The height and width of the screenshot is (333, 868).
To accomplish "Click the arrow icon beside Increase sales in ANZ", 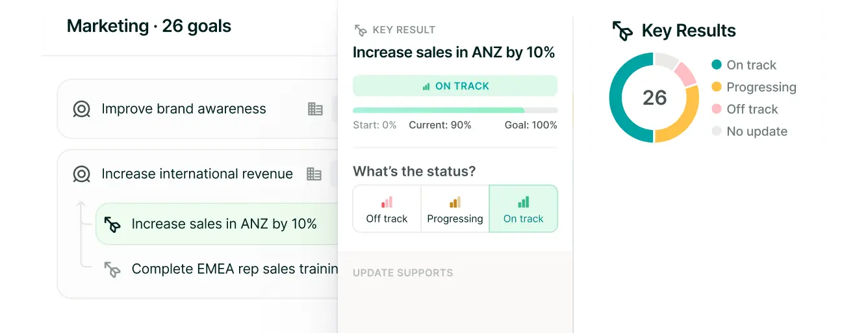I will pos(113,224).
